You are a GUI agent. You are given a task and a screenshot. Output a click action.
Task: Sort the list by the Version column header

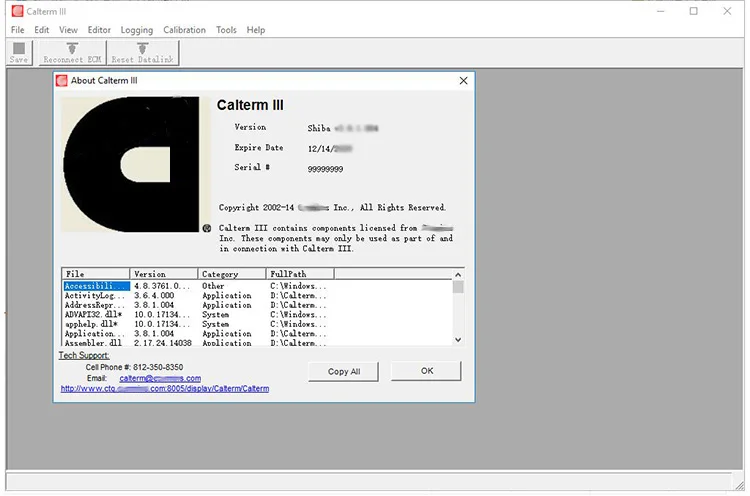coord(164,274)
